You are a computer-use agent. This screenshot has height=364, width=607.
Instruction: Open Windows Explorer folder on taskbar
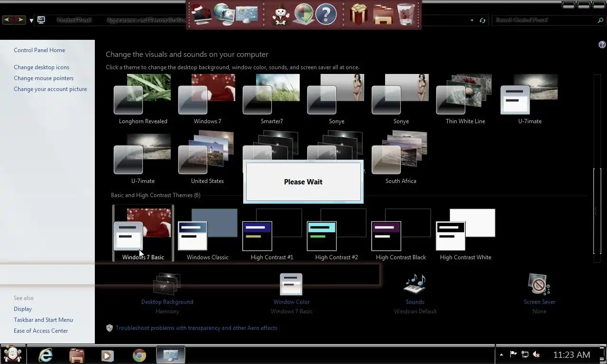pos(76,355)
